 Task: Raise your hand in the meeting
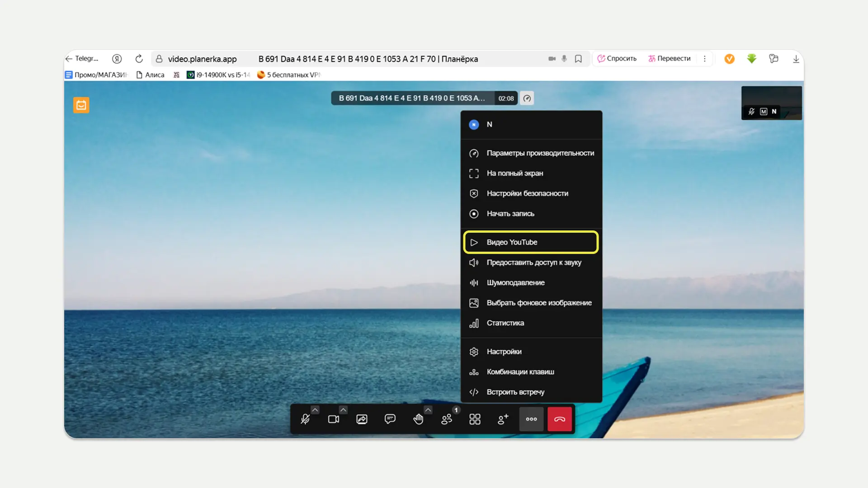point(418,419)
